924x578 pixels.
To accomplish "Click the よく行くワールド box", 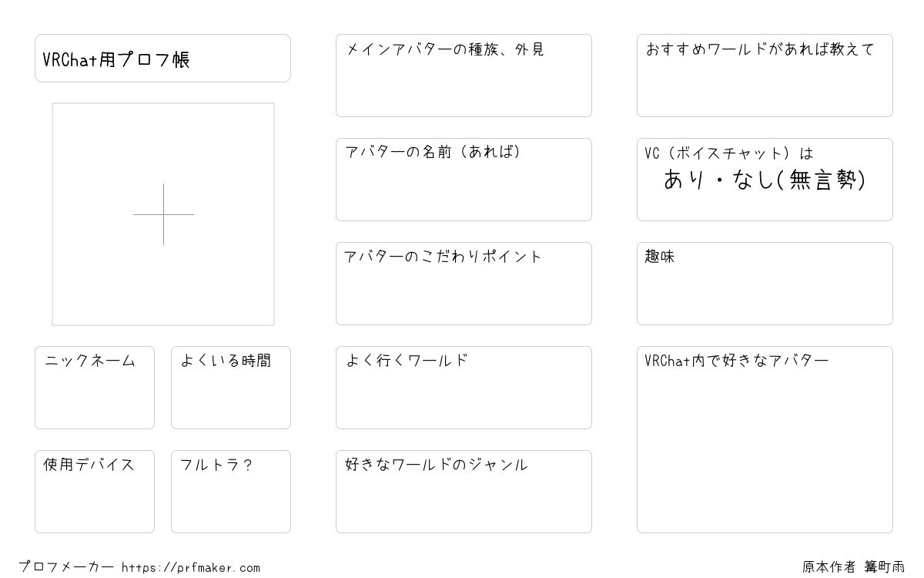I will pyautogui.click(x=464, y=388).
